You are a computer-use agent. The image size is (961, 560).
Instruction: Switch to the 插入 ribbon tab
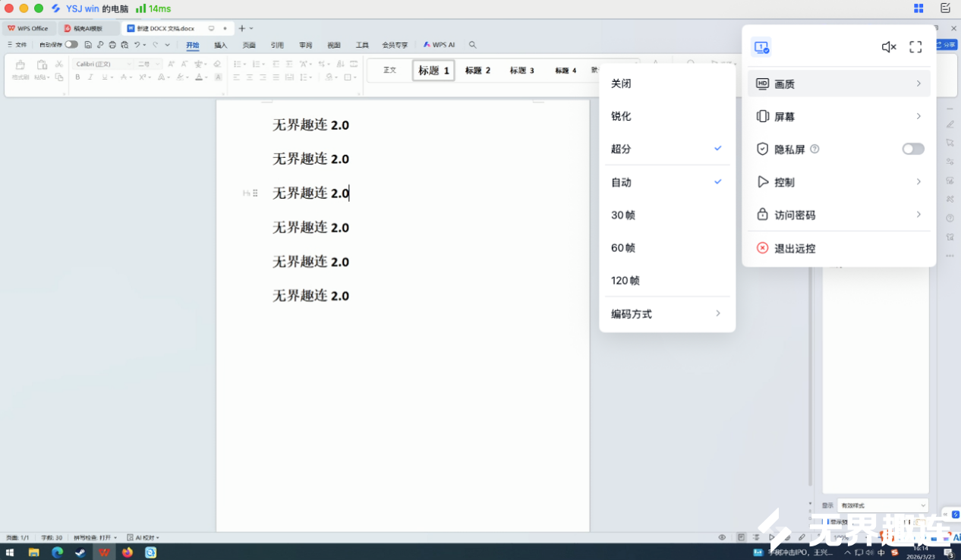coord(220,46)
